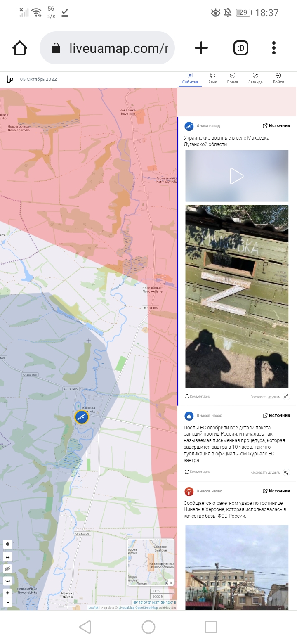Viewport: 297px width, 644px height.
Task: Open Источник link of first event
Action: tap(276, 126)
